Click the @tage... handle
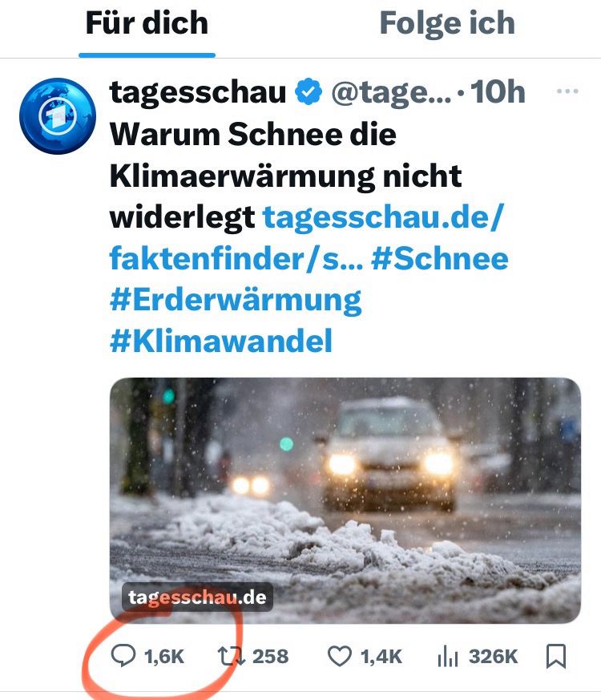The width and height of the screenshot is (601, 700). [x=391, y=92]
